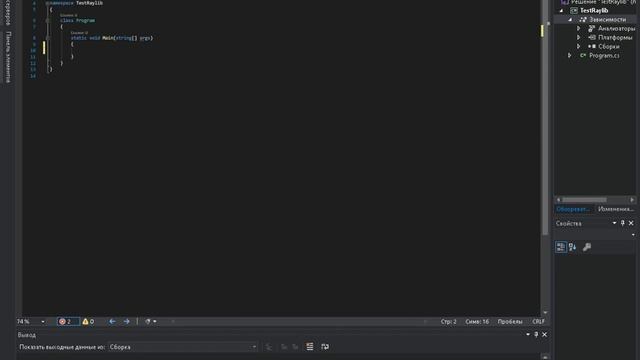Expand the Program.cs node
640x360 pixels.
pos(570,56)
